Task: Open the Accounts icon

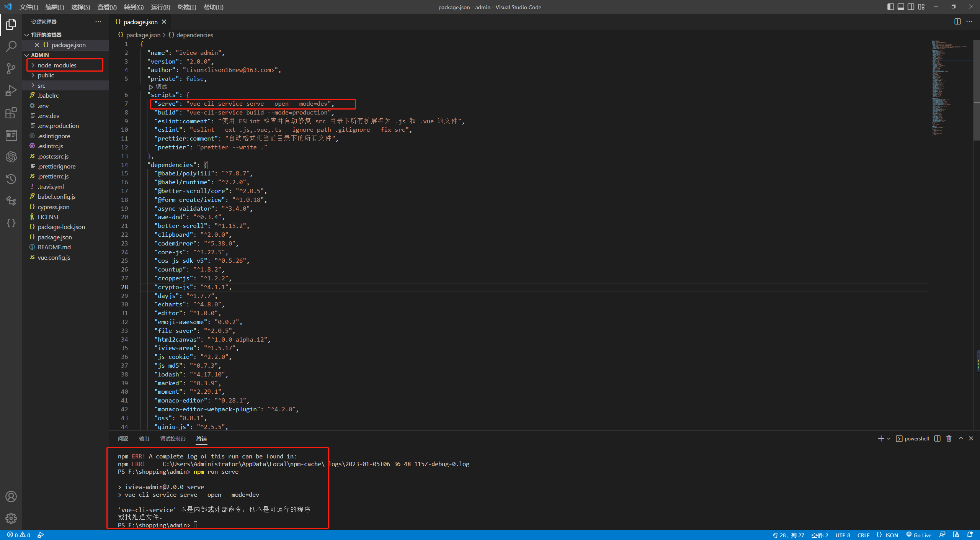Action: 11,496
